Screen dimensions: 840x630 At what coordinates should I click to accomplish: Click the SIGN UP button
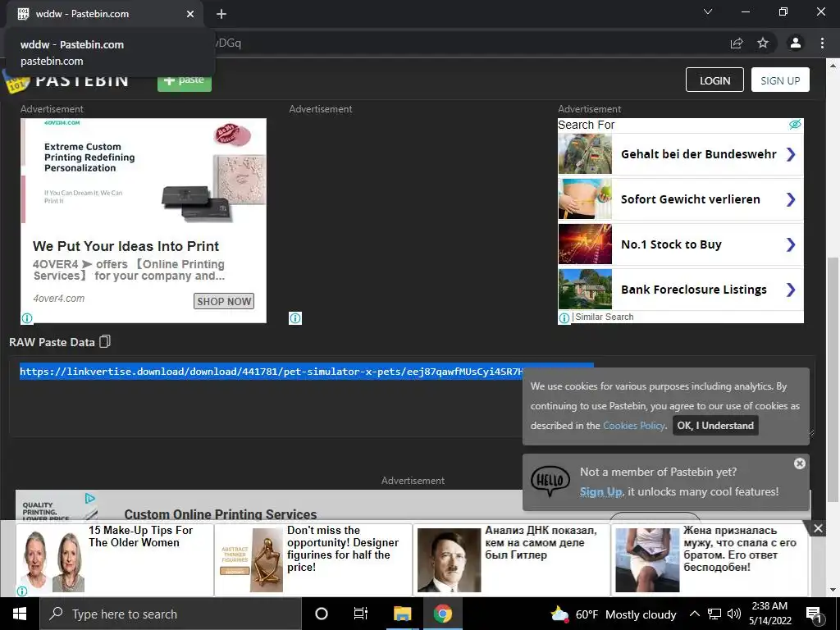780,80
